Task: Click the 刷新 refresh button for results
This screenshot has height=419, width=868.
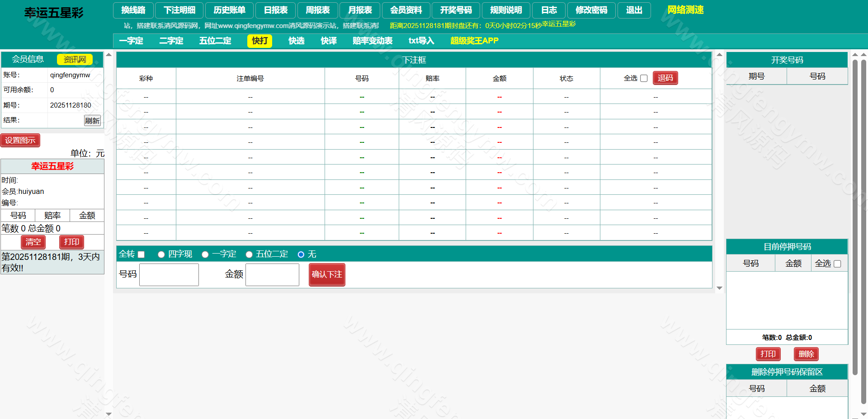Action: (92, 120)
